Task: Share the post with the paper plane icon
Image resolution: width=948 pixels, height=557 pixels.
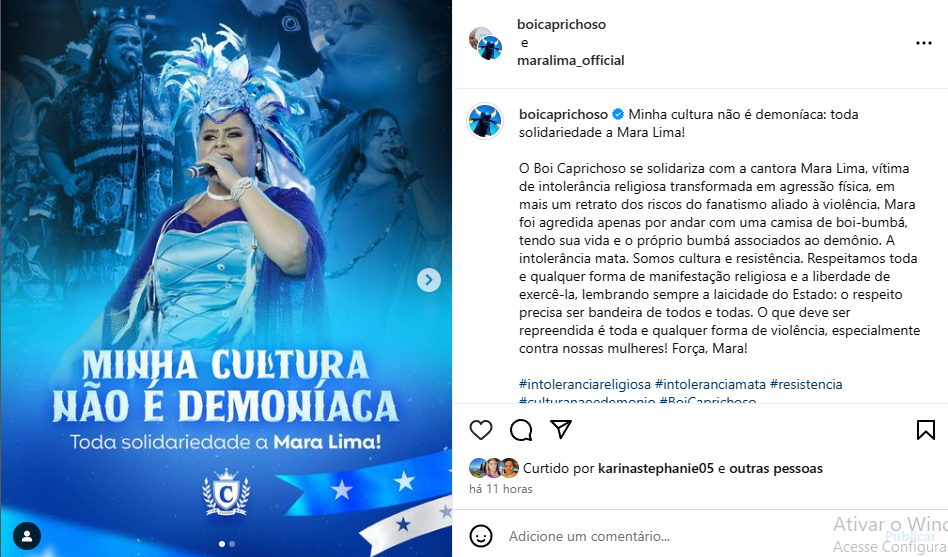Action: (x=560, y=429)
